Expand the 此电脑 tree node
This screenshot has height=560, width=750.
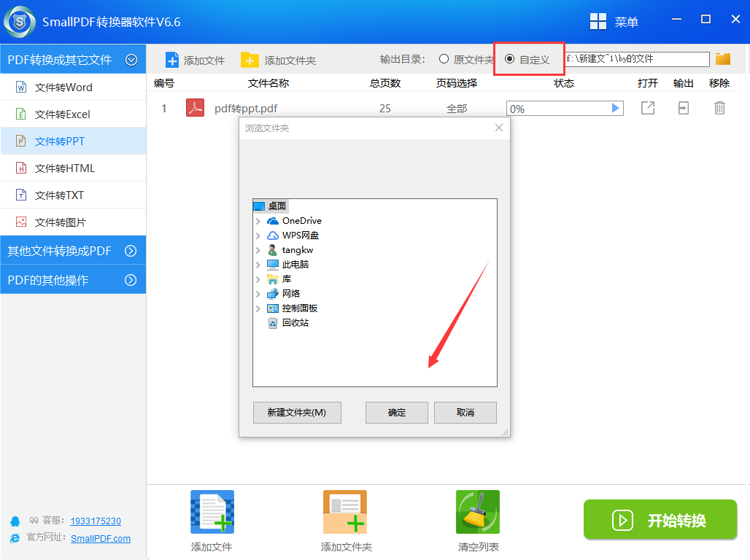tap(258, 265)
